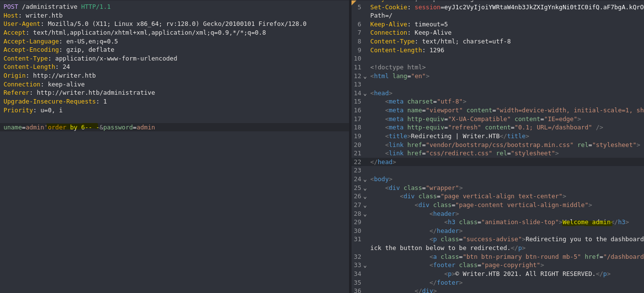644x293 pixels.
Task: Select the Accept-Language value en-US,en;q=0.5
Action: (92, 42)
